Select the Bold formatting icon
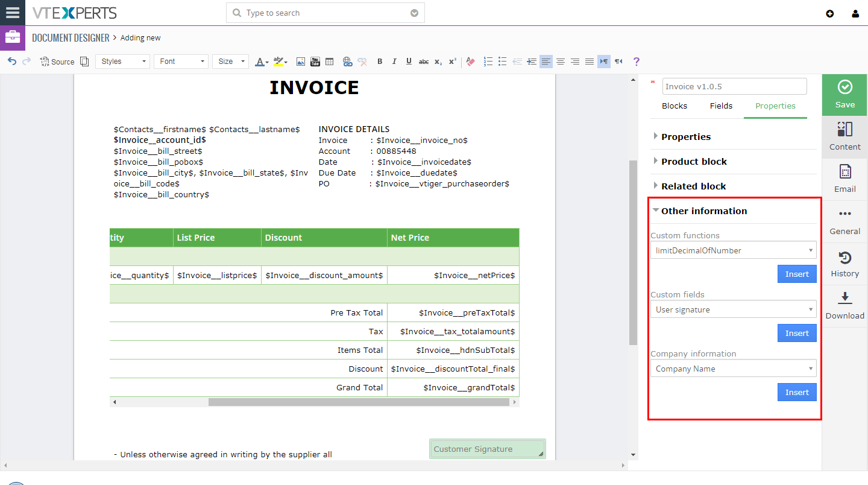The image size is (868, 485). [x=380, y=61]
